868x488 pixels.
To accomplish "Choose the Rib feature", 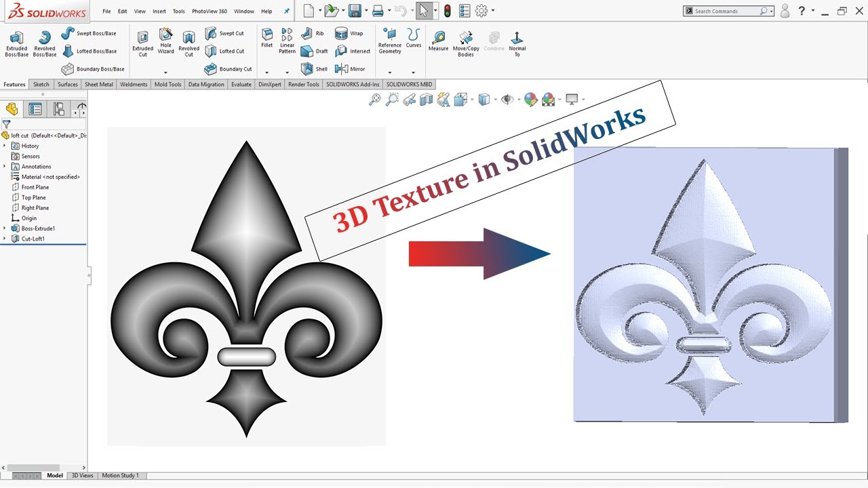I will 312,33.
